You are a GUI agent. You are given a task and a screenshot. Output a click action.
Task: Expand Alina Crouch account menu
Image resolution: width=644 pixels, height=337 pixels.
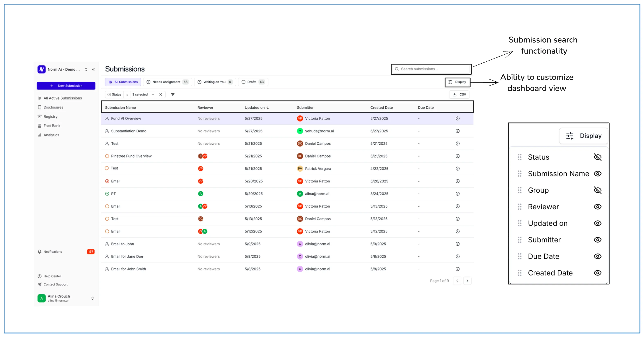[x=92, y=298]
